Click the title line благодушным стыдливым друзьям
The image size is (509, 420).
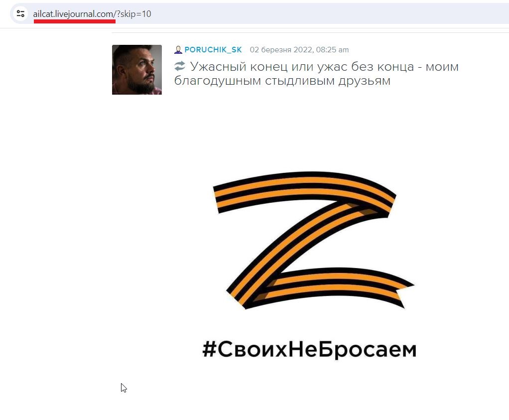(x=282, y=81)
